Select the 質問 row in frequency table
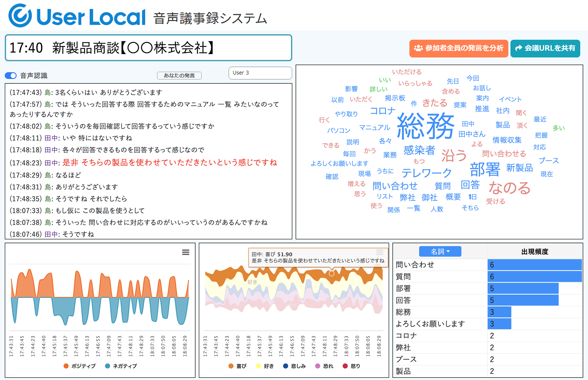 click(x=488, y=277)
